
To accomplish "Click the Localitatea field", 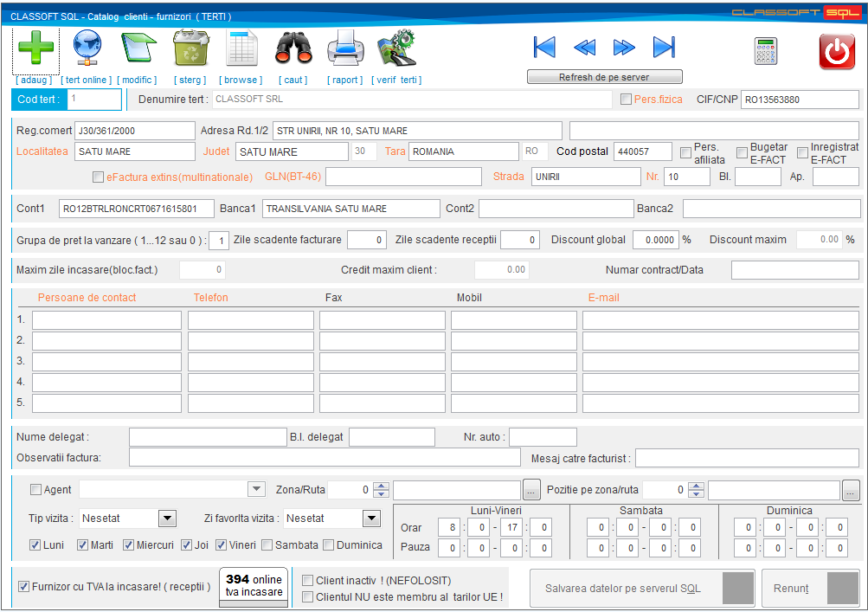I will click(x=134, y=151).
